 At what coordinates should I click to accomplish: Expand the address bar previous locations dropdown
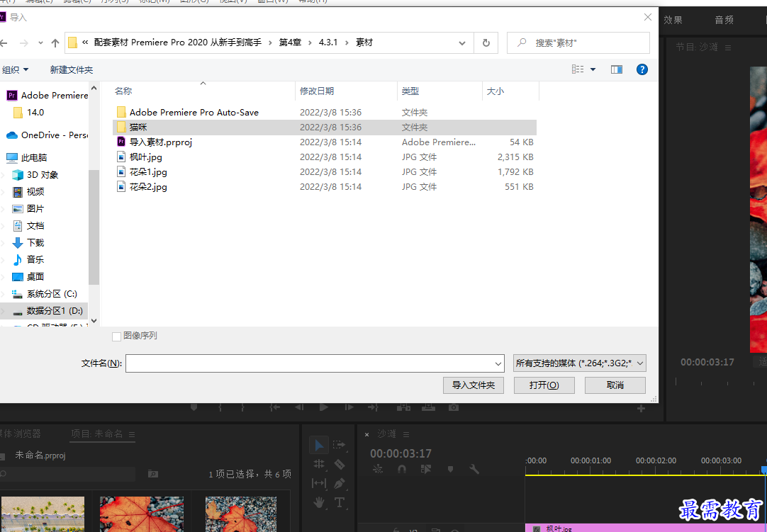pos(461,43)
